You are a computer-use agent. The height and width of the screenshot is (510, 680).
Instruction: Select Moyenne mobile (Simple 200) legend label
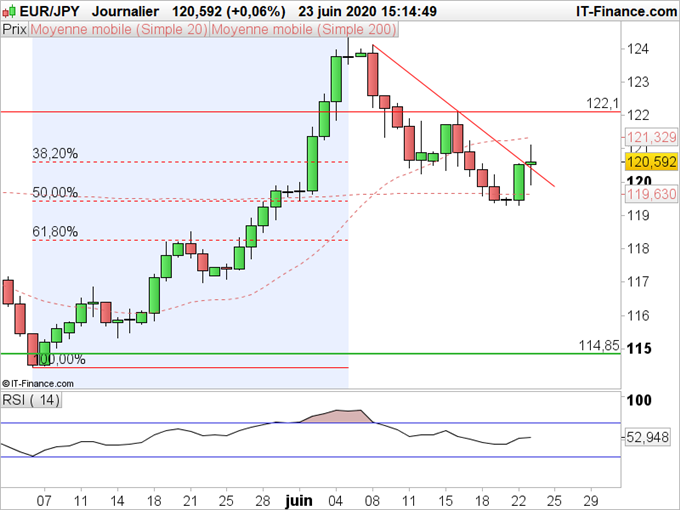click(x=304, y=29)
